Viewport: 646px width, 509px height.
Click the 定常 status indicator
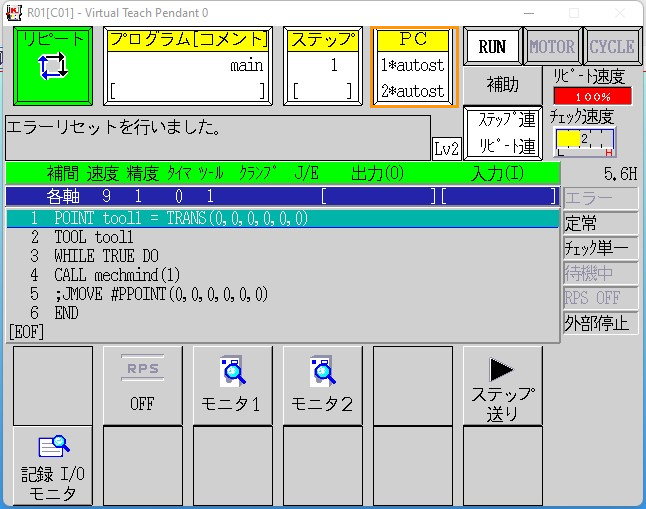pyautogui.click(x=600, y=223)
